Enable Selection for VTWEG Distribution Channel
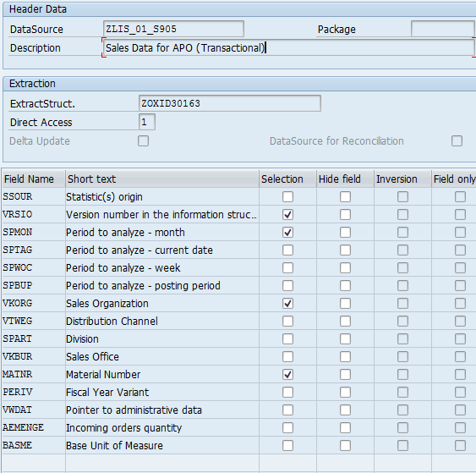Screen dimensions: 476x473 pyautogui.click(x=287, y=321)
